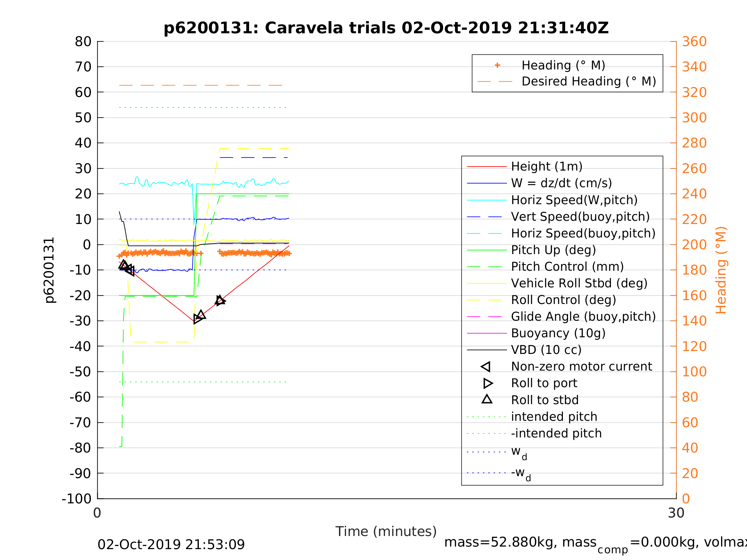
Task: Click the dashed blue line near 34
Action: coord(254,158)
